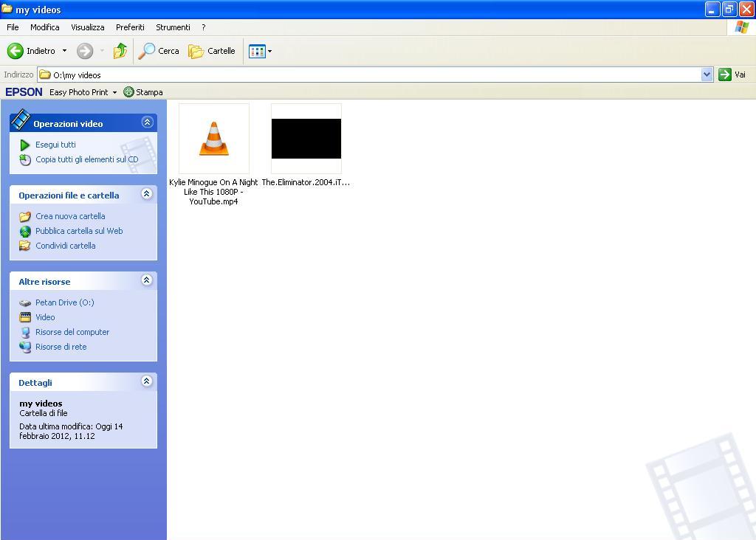The image size is (756, 540).
Task: Click the Video folder icon
Action: tap(25, 317)
